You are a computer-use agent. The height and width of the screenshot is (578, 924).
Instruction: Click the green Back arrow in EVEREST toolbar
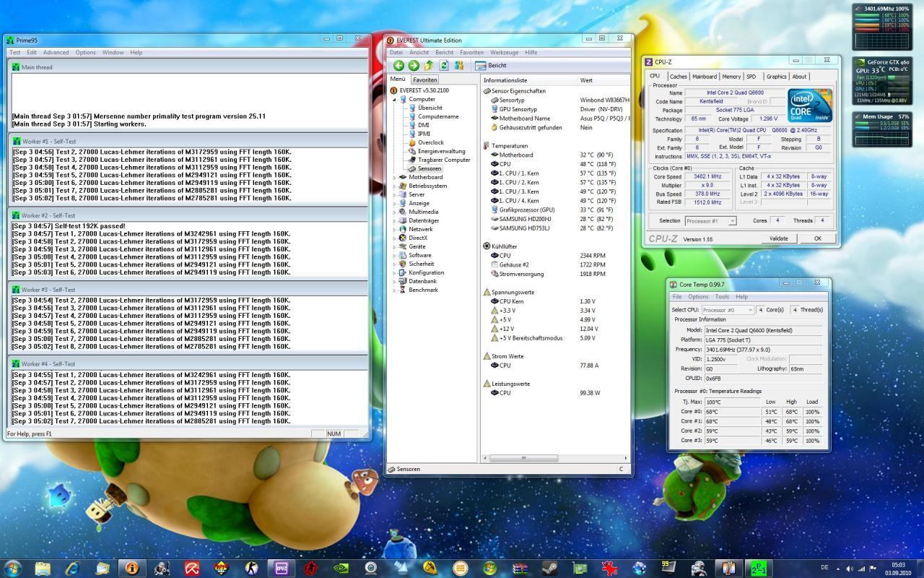[x=398, y=65]
